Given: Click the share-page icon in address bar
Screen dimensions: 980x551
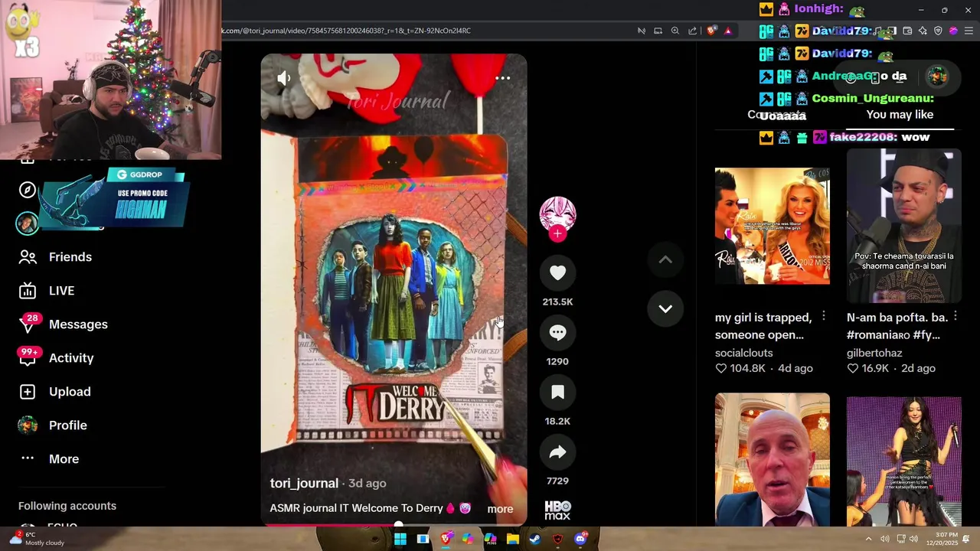Looking at the screenshot, I should (692, 31).
